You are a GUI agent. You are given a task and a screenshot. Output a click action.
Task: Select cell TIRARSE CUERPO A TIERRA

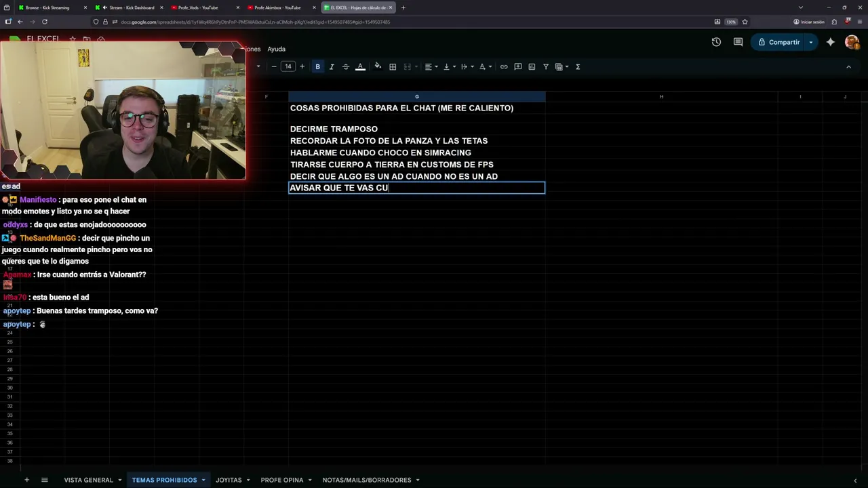(x=416, y=164)
